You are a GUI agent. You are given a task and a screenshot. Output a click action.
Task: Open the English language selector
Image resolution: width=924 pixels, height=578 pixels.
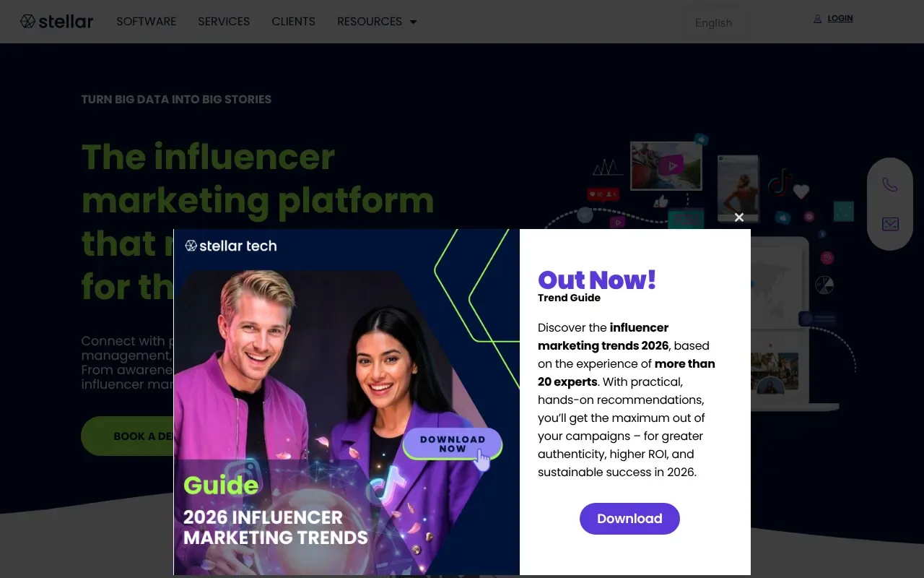(714, 22)
